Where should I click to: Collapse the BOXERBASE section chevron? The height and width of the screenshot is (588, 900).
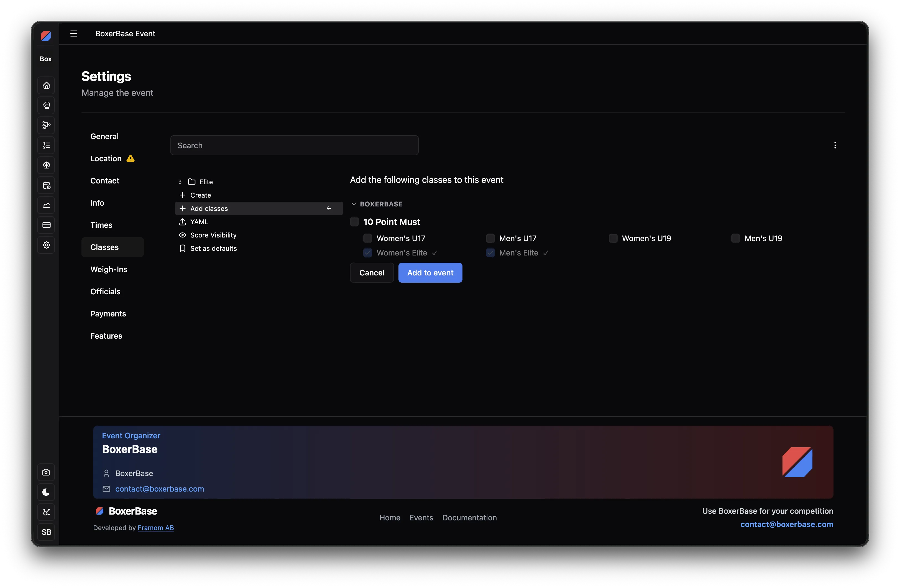(x=354, y=204)
